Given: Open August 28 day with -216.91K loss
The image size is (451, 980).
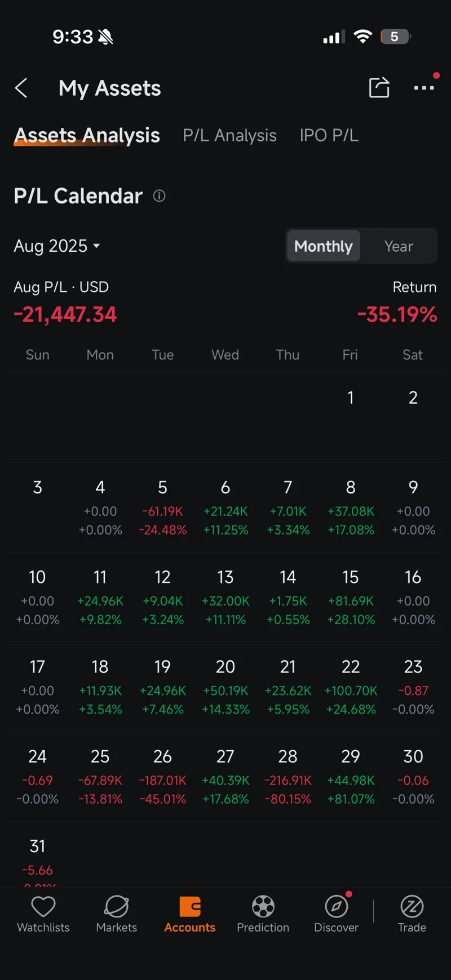Looking at the screenshot, I should [x=288, y=777].
